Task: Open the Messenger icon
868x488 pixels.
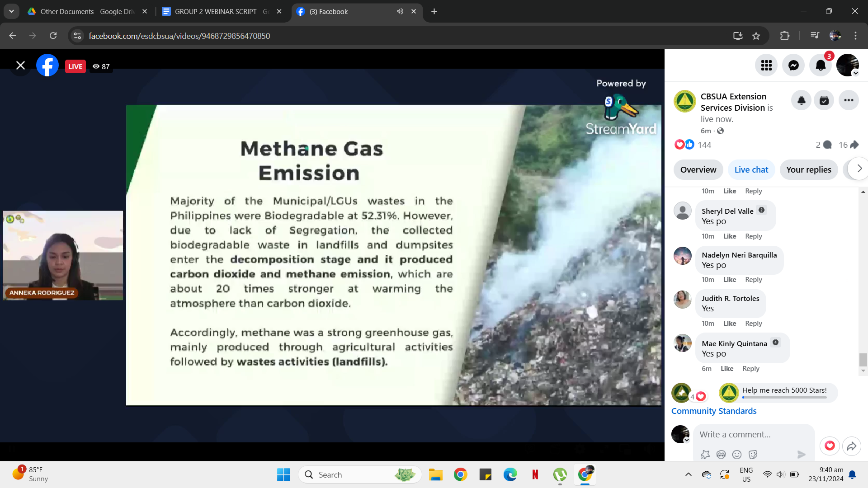Action: [x=793, y=66]
